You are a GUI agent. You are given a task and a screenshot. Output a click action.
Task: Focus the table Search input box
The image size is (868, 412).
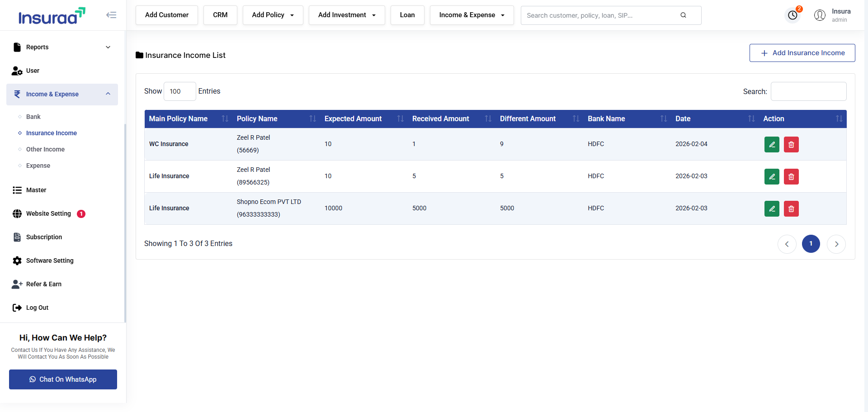(x=808, y=91)
